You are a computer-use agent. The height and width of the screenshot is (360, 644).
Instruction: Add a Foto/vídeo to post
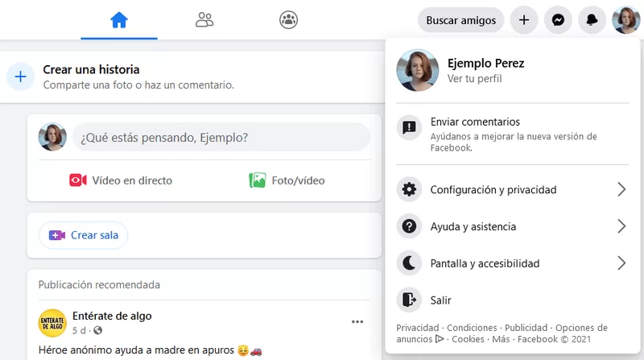[x=287, y=180]
